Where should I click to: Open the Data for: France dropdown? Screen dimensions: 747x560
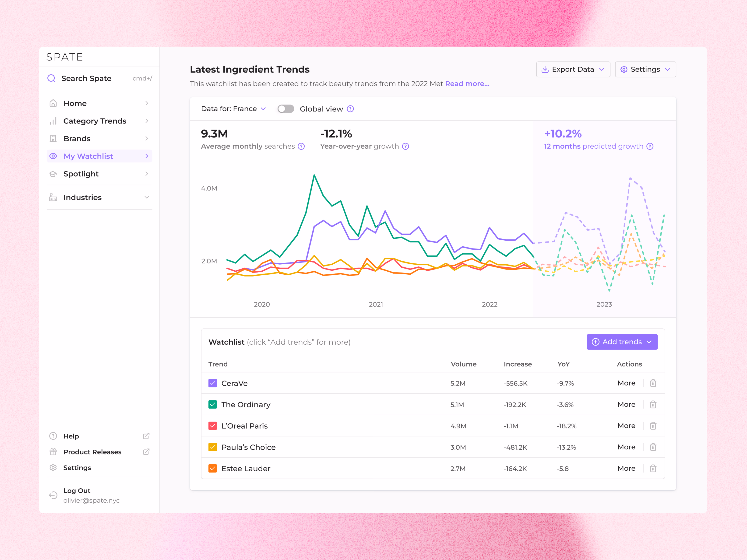click(x=233, y=109)
